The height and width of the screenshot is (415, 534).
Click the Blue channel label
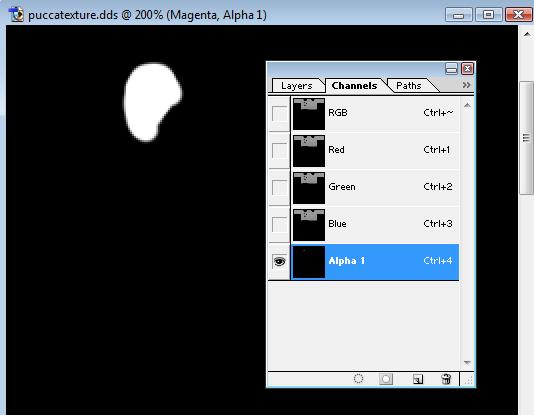point(337,224)
